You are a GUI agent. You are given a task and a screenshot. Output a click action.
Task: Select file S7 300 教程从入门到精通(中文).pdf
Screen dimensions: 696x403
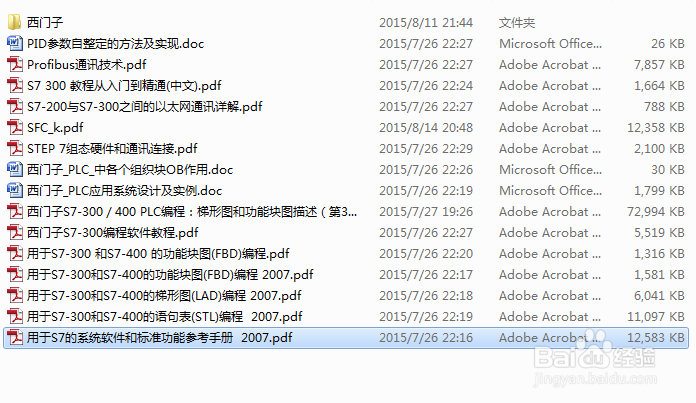click(x=124, y=85)
